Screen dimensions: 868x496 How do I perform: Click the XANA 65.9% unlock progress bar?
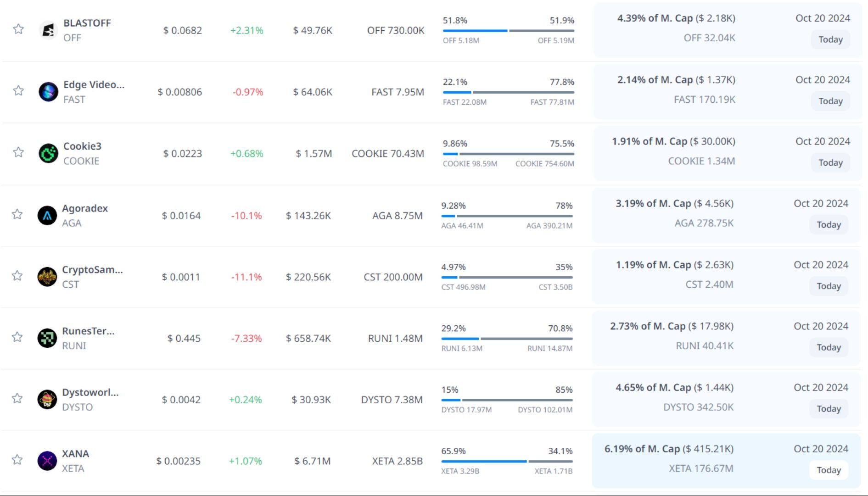click(507, 462)
